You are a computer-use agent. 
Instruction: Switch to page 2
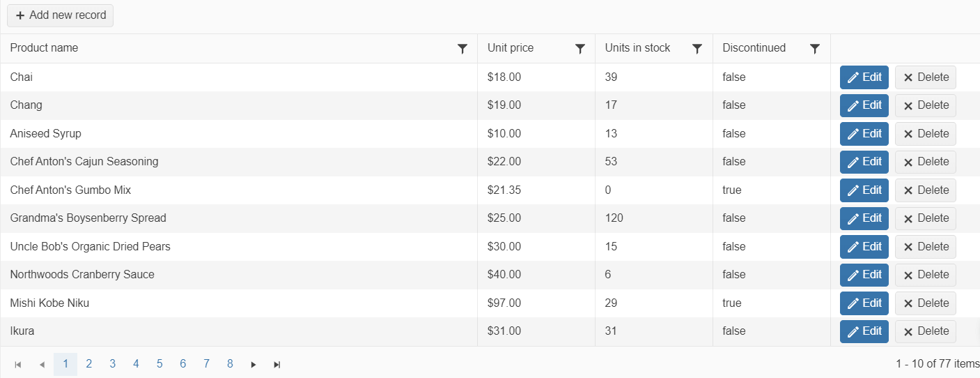pyautogui.click(x=89, y=364)
